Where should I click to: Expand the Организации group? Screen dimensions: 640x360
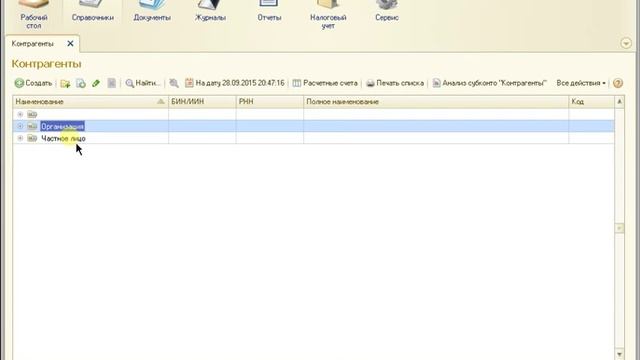click(x=20, y=127)
